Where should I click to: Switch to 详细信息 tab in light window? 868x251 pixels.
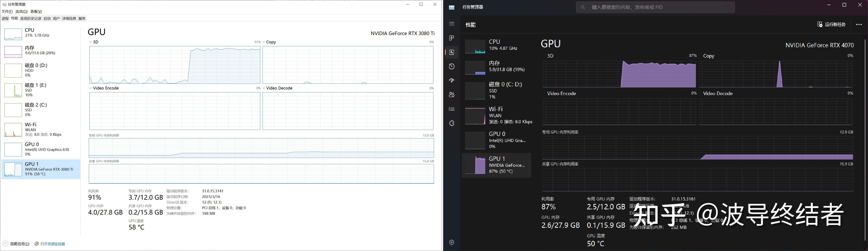69,19
